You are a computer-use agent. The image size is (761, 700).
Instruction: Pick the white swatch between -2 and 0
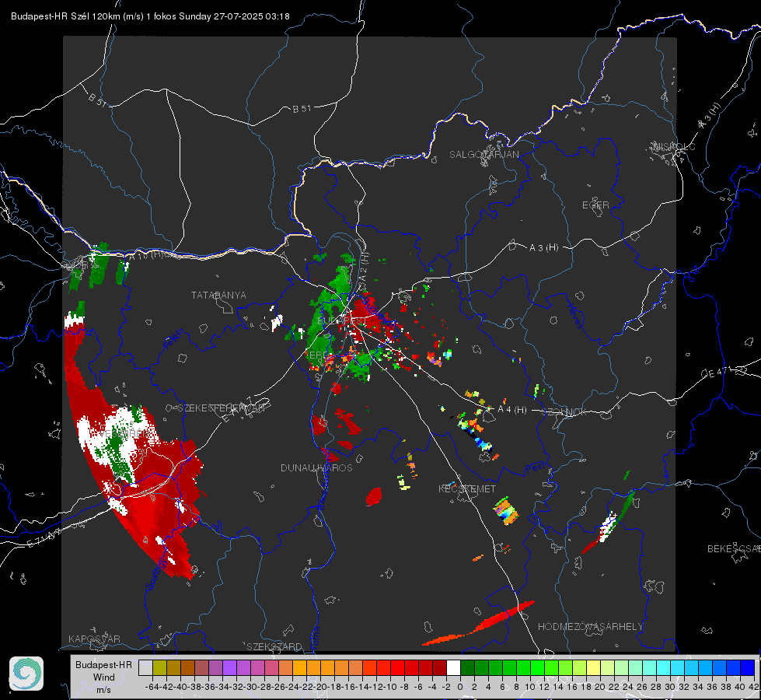pyautogui.click(x=453, y=668)
